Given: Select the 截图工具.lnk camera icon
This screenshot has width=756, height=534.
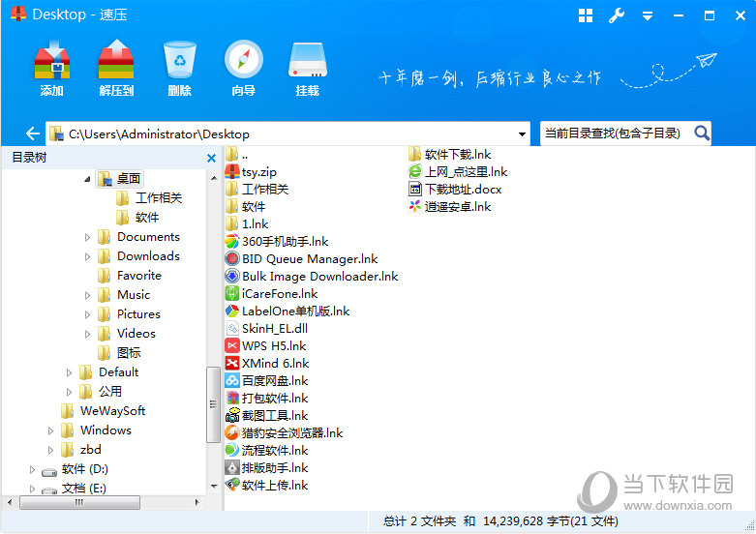Looking at the screenshot, I should 232,415.
